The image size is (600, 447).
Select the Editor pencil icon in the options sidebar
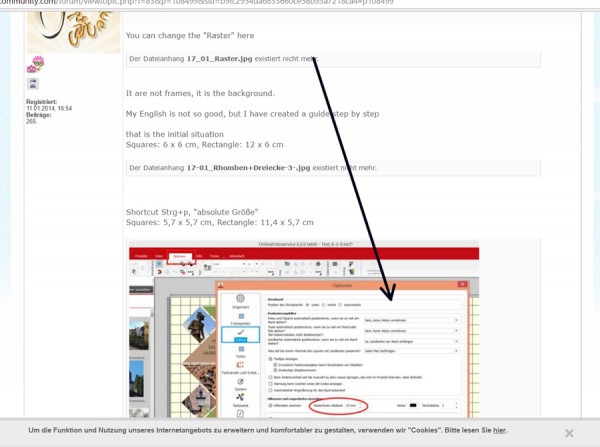241,334
